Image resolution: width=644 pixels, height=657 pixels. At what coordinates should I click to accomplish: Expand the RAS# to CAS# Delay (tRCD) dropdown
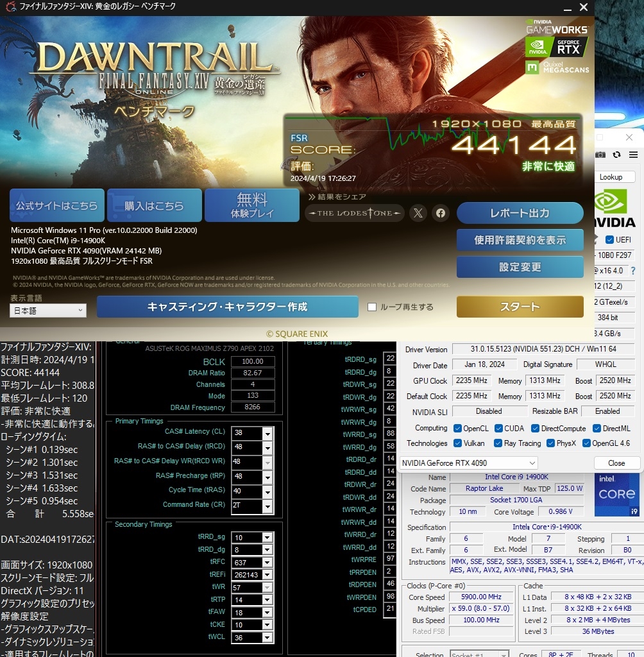[x=267, y=447]
